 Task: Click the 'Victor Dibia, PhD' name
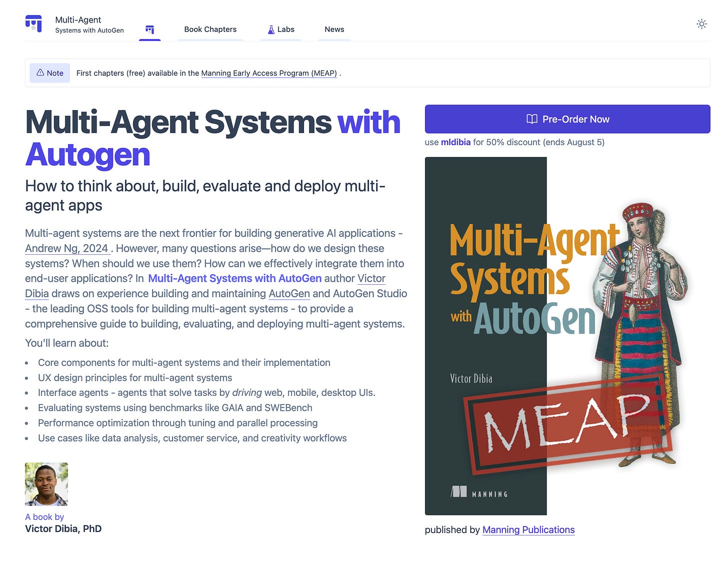63,529
